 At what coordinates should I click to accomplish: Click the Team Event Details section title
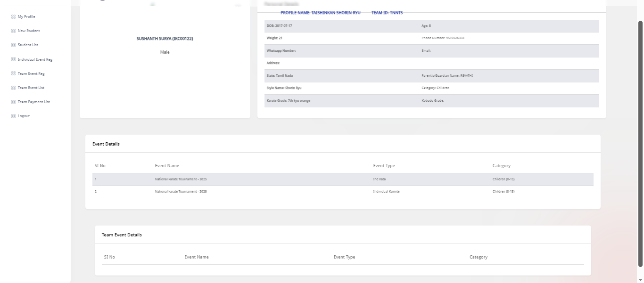click(122, 234)
